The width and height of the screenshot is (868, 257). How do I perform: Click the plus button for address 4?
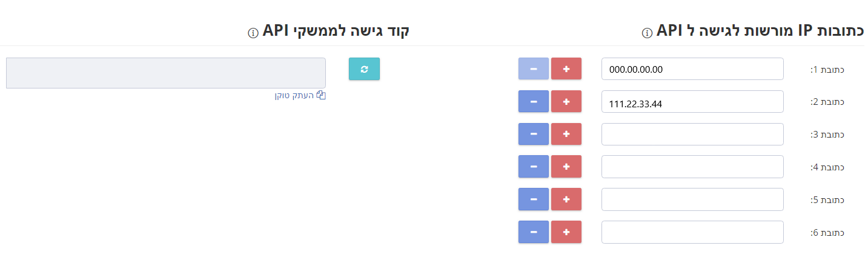[x=566, y=167]
